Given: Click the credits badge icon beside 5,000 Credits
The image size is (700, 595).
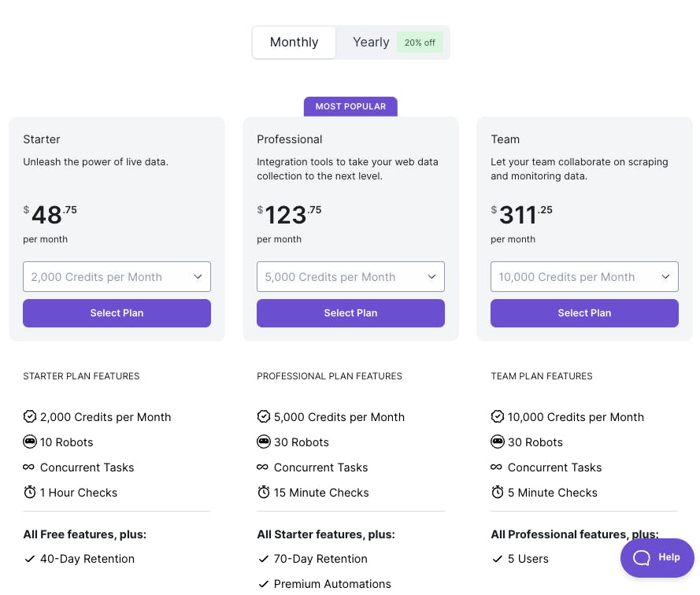Looking at the screenshot, I should (264, 416).
